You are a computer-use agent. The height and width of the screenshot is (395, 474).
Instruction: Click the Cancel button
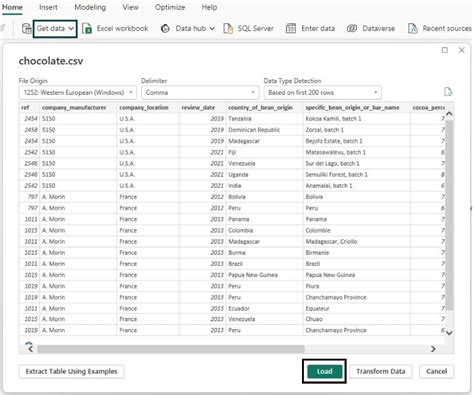coord(436,371)
